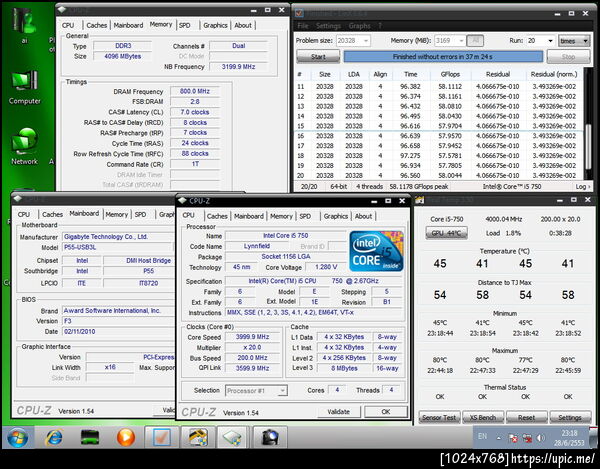Click the Stop button in LinX
Viewport: 600px width, 469px height.
(568, 57)
